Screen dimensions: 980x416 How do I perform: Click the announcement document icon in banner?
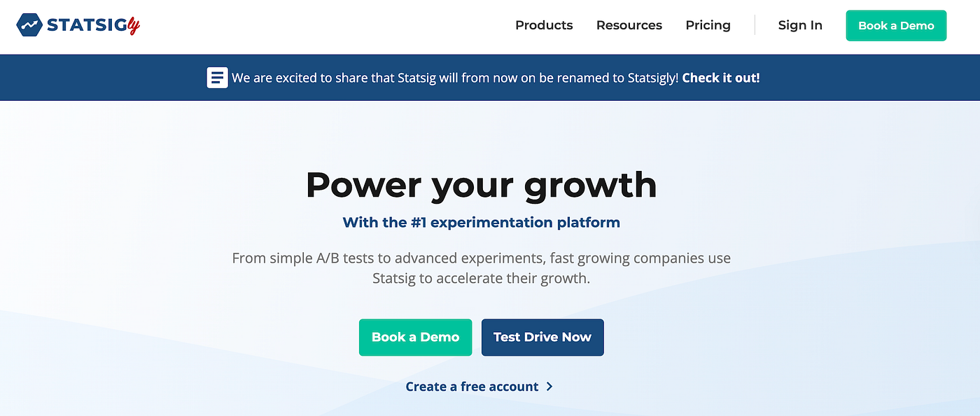(x=217, y=78)
